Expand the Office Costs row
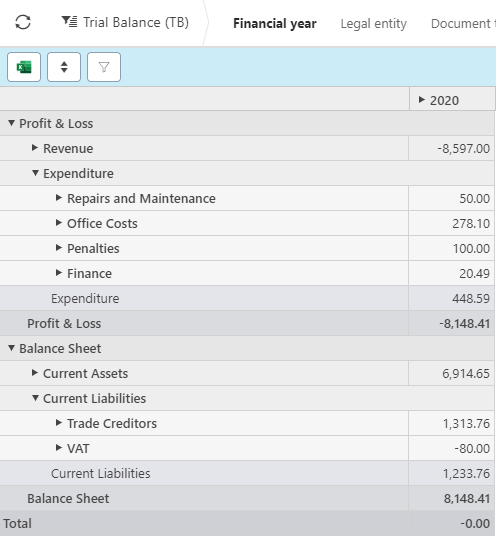Image resolution: width=496 pixels, height=537 pixels. tap(59, 223)
